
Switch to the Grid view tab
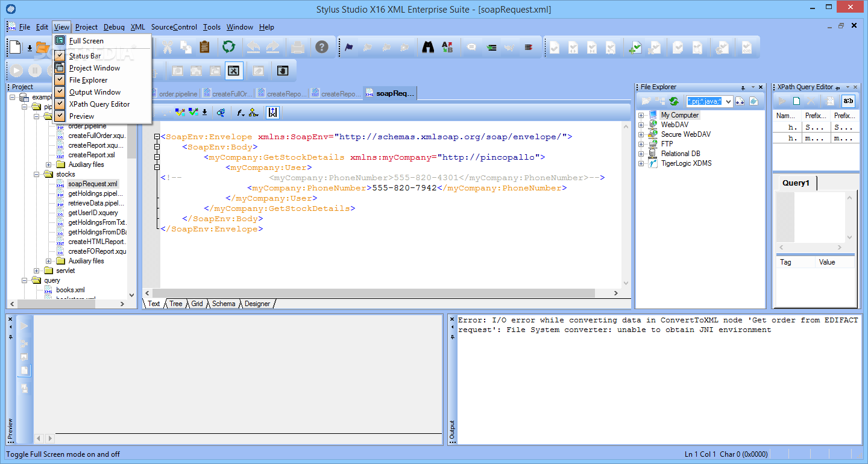point(197,304)
